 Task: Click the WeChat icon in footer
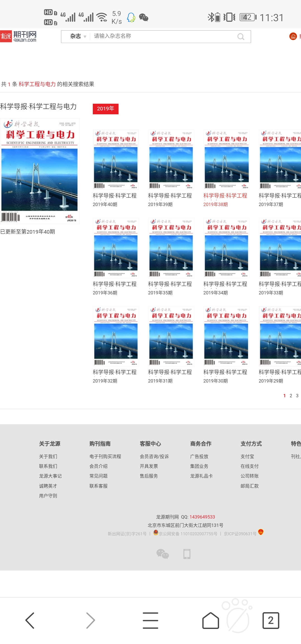[162, 554]
